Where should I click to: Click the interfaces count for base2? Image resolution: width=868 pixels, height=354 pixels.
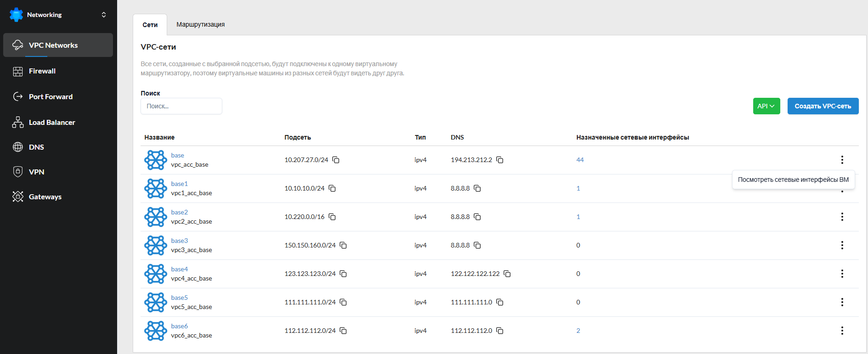(x=578, y=217)
